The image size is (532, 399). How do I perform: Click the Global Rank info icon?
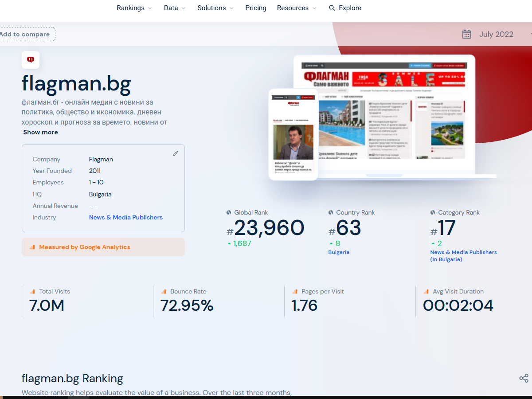point(229,212)
